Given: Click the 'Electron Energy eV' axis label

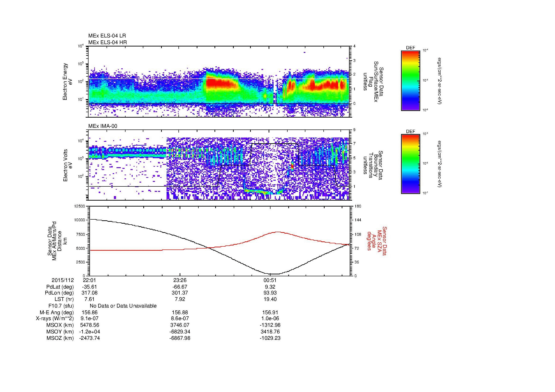Looking at the screenshot, I should [67, 82].
